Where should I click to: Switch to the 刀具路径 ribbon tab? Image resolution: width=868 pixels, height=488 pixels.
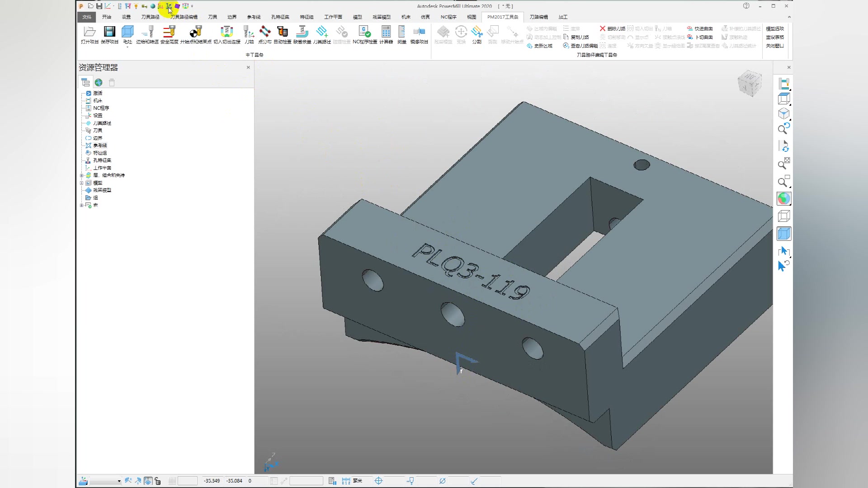click(150, 17)
